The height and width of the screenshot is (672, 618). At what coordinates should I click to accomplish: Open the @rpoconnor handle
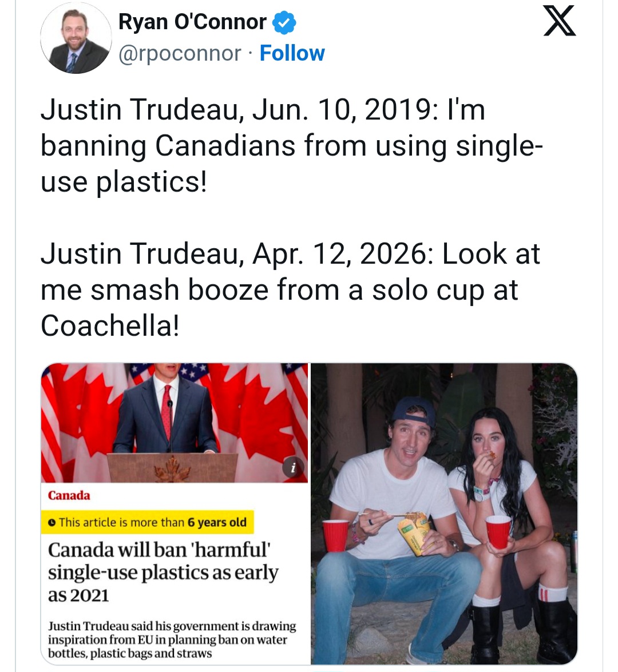(x=173, y=53)
